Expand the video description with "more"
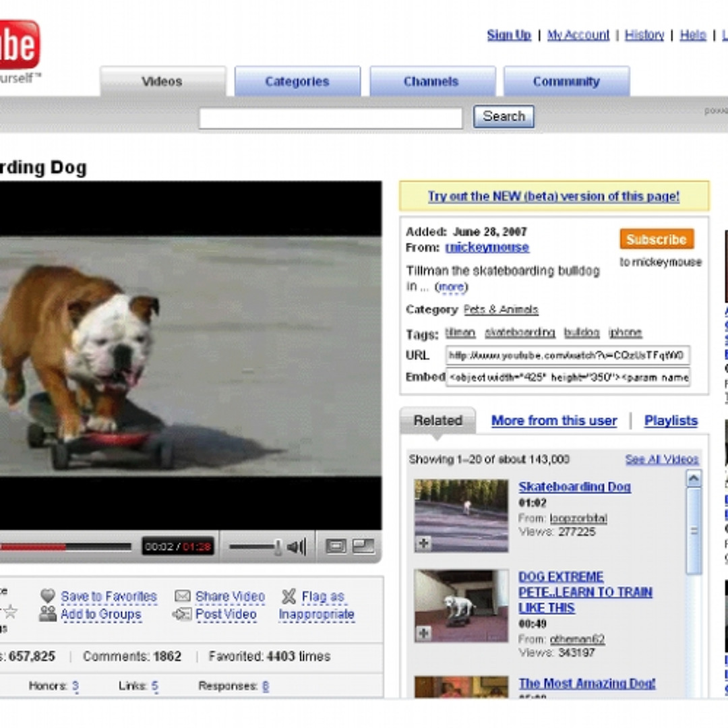 (x=451, y=287)
